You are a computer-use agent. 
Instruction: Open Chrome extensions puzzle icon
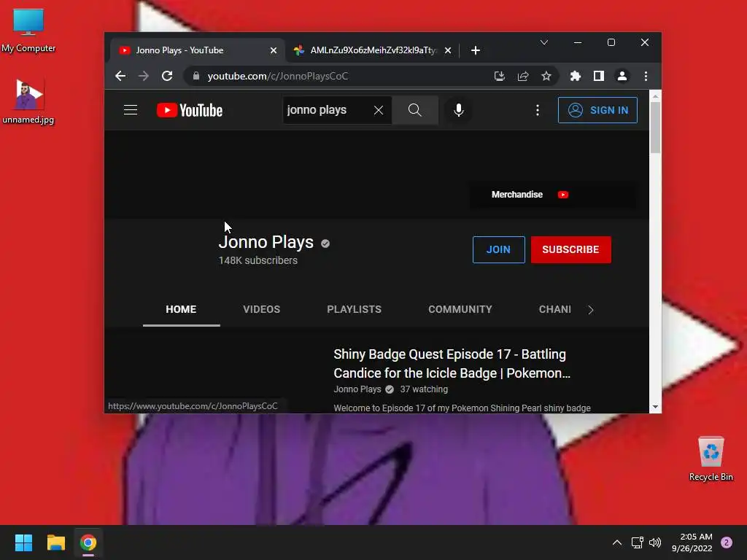point(576,76)
